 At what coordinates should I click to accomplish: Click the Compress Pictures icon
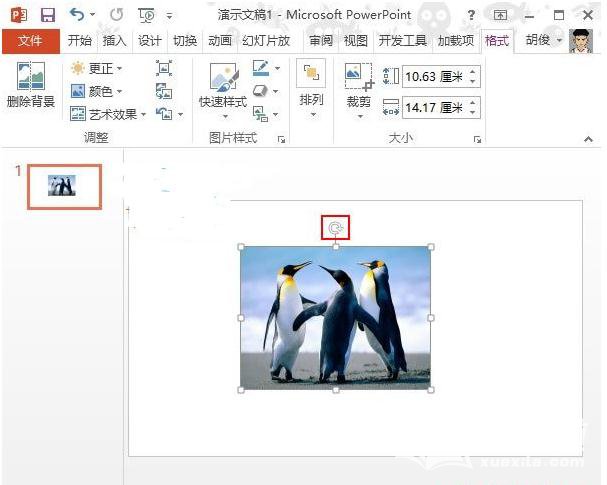pyautogui.click(x=164, y=68)
